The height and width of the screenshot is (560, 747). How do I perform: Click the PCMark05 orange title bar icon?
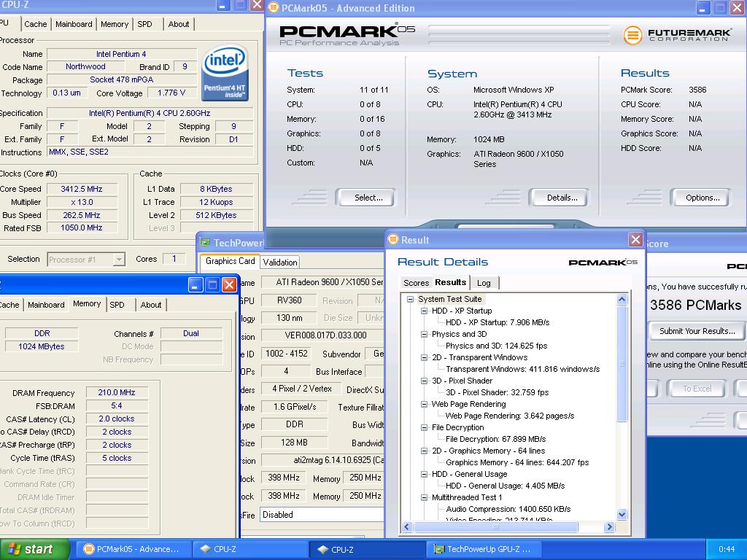(x=274, y=7)
